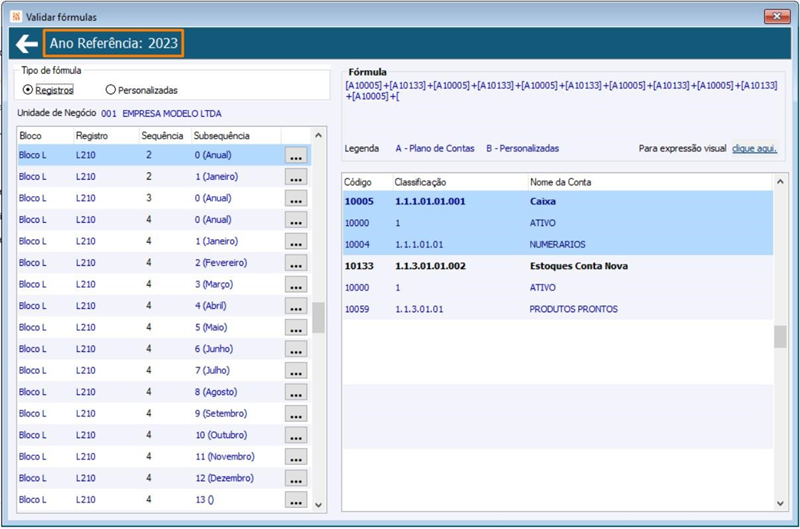The width and height of the screenshot is (800, 529).
Task: Close the Validar fórmulas window
Action: point(777,16)
